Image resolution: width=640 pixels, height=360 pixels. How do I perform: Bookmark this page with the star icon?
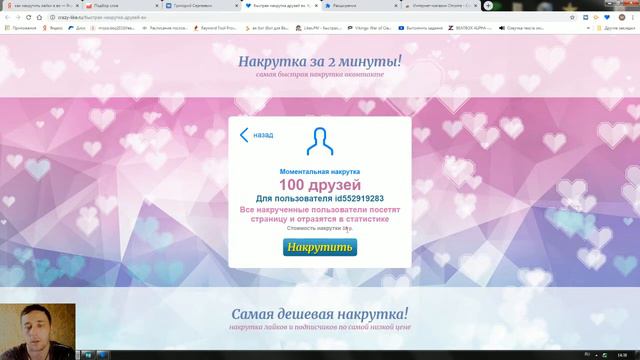(572, 18)
